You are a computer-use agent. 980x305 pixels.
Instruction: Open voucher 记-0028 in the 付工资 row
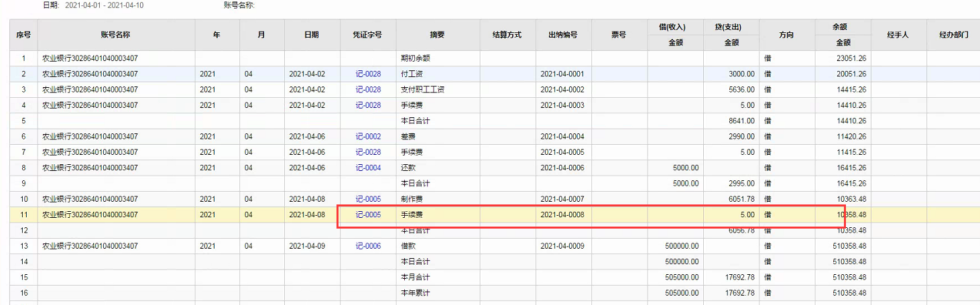pos(368,74)
